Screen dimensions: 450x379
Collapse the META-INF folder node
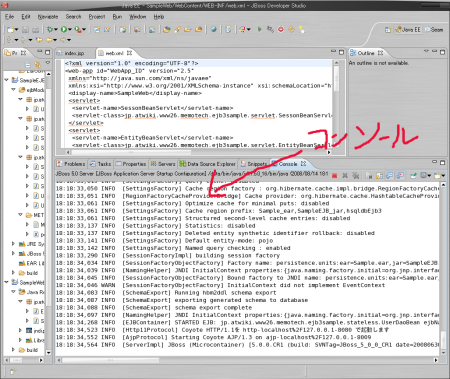pos(20,215)
